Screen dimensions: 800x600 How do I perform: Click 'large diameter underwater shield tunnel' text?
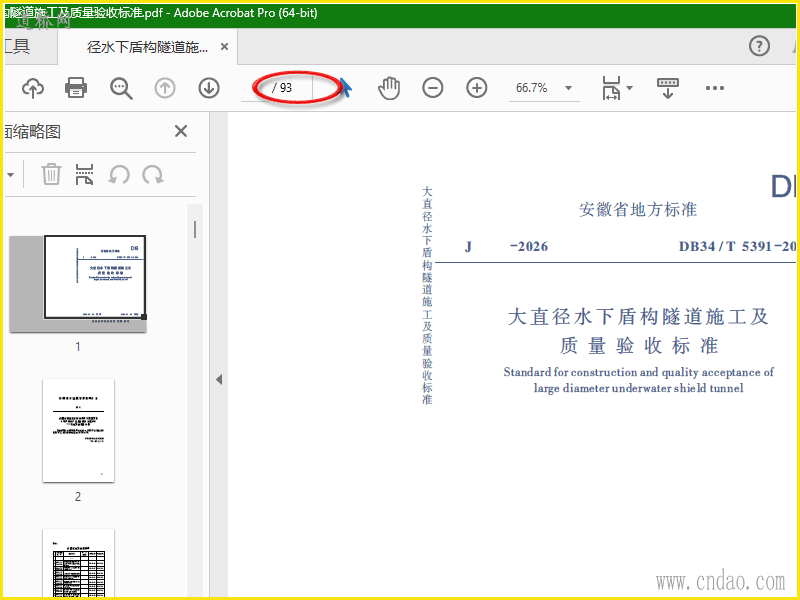[x=638, y=388]
